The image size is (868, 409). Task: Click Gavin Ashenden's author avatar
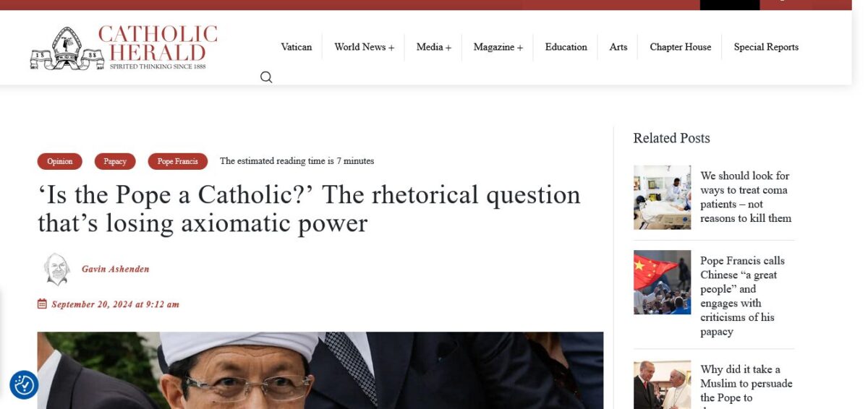pyautogui.click(x=56, y=269)
